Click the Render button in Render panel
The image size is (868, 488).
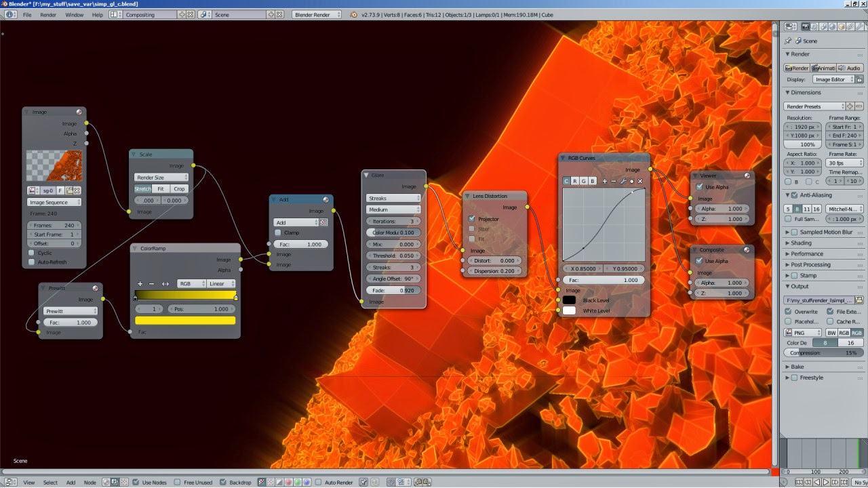tap(797, 68)
